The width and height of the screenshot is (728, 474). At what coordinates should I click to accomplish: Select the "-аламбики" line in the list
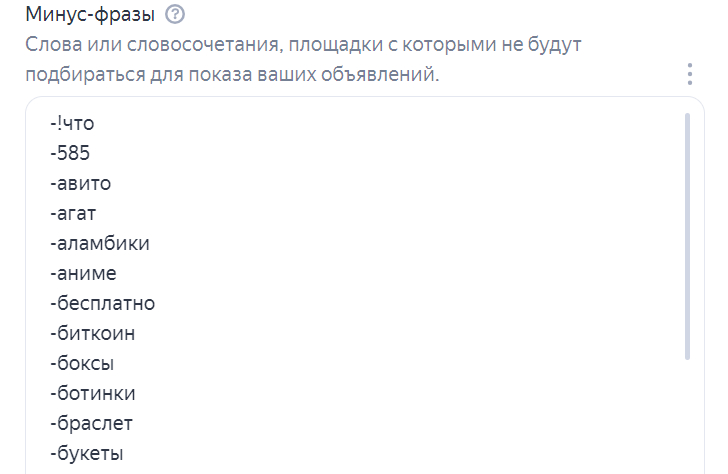(x=99, y=243)
